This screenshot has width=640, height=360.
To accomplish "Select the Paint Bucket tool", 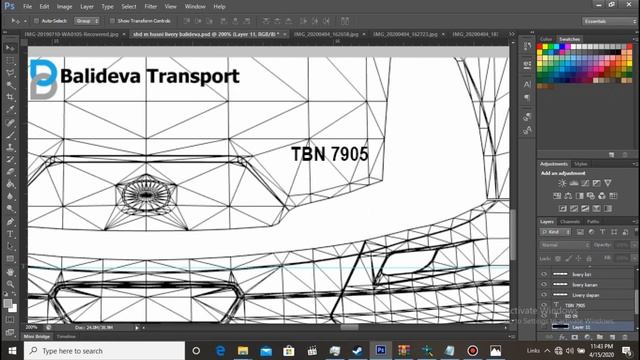I will tap(10, 184).
